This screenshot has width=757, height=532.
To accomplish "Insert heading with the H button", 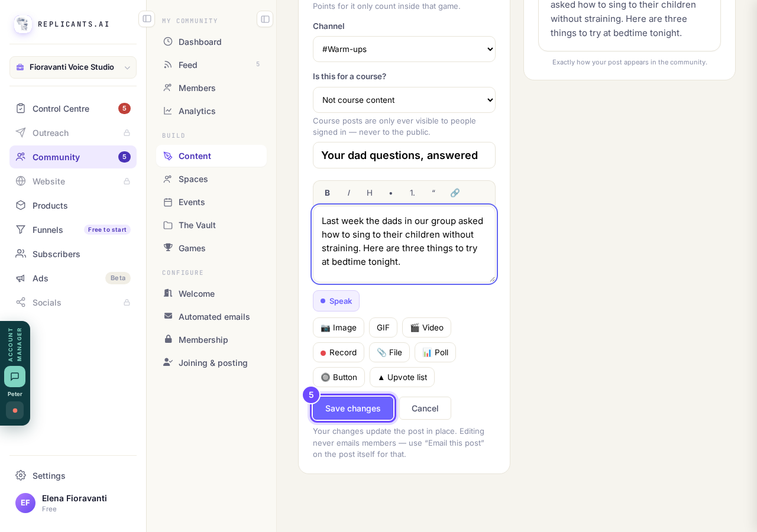I will [370, 193].
